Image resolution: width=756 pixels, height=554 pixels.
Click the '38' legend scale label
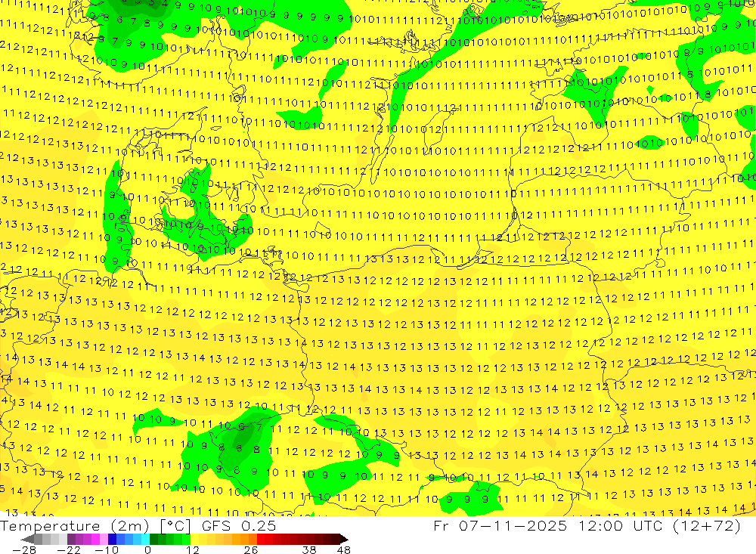point(309,549)
